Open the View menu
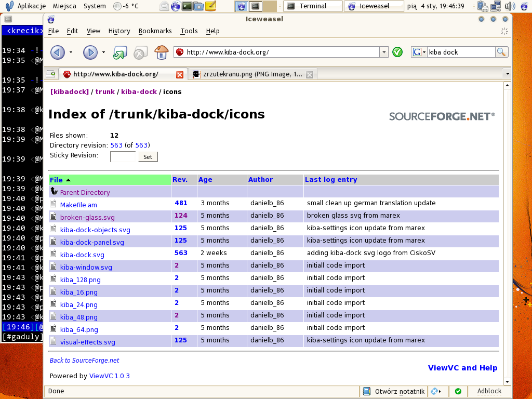This screenshot has width=532, height=399. [94, 31]
